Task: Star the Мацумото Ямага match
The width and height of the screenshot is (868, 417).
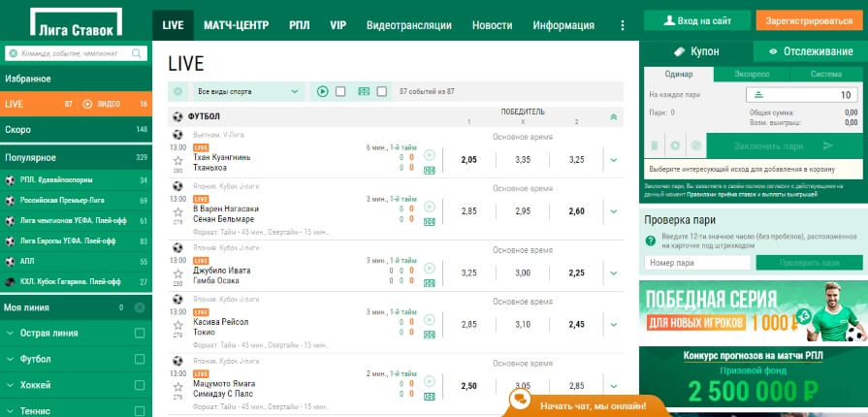Action: click(177, 387)
